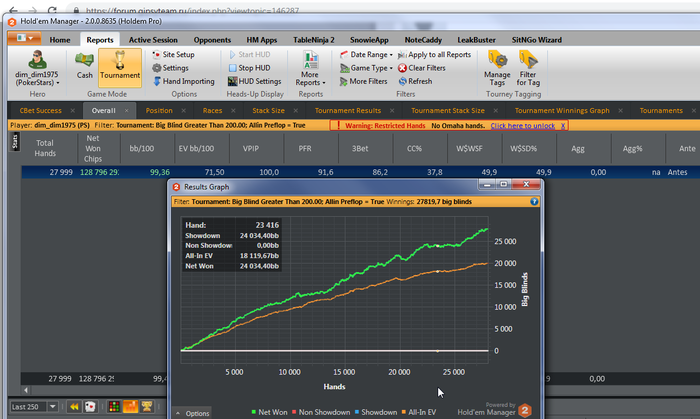700x419 pixels.
Task: Click the Hero player avatar icon
Action: (37, 59)
